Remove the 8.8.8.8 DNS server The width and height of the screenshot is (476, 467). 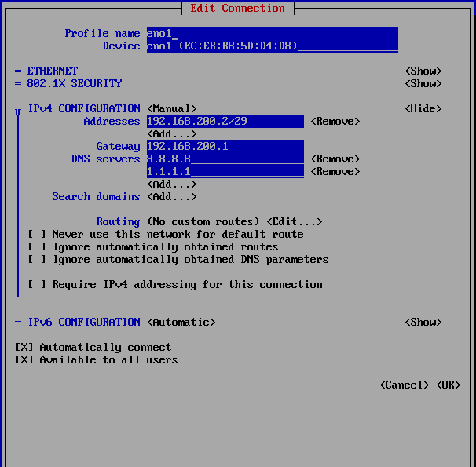point(335,159)
